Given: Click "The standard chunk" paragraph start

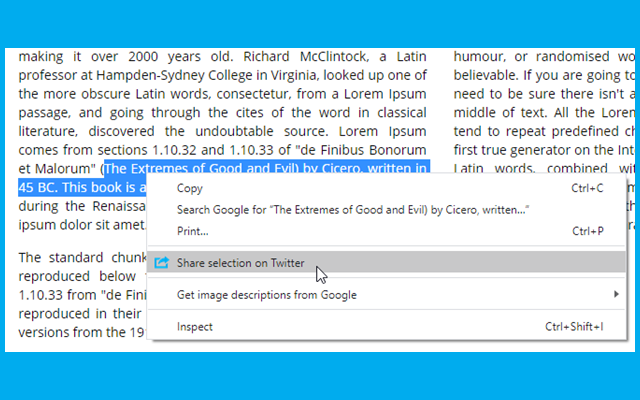Looking at the screenshot, I should (83, 258).
